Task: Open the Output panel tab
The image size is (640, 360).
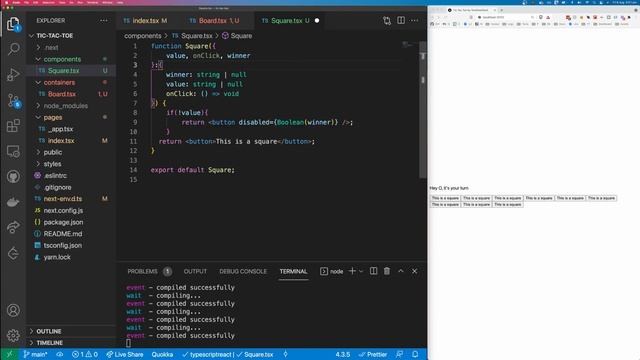Action: [x=195, y=271]
